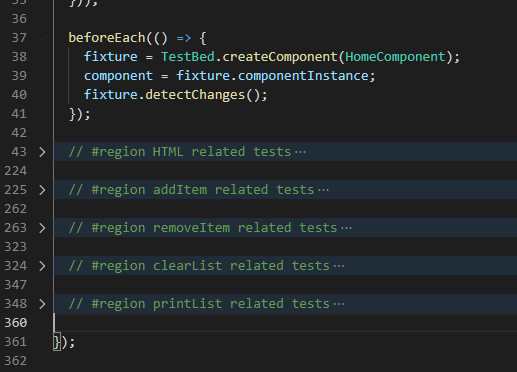This screenshot has width=517, height=372.
Task: Click the closing bracket on line 361
Action: tap(57, 342)
